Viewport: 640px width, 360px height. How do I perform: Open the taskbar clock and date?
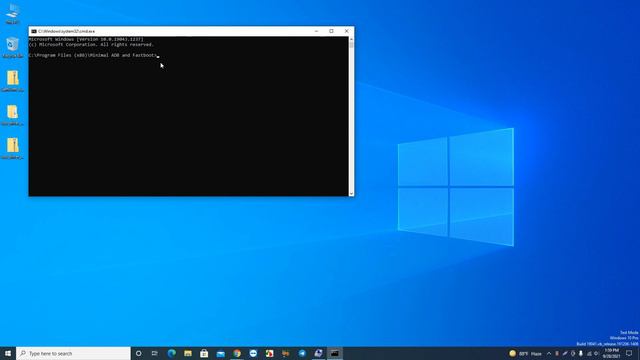click(611, 353)
